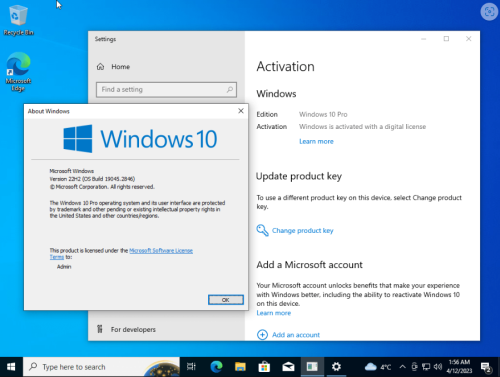Click the For developers tools icon
The width and height of the screenshot is (500, 377).
pyautogui.click(x=100, y=329)
